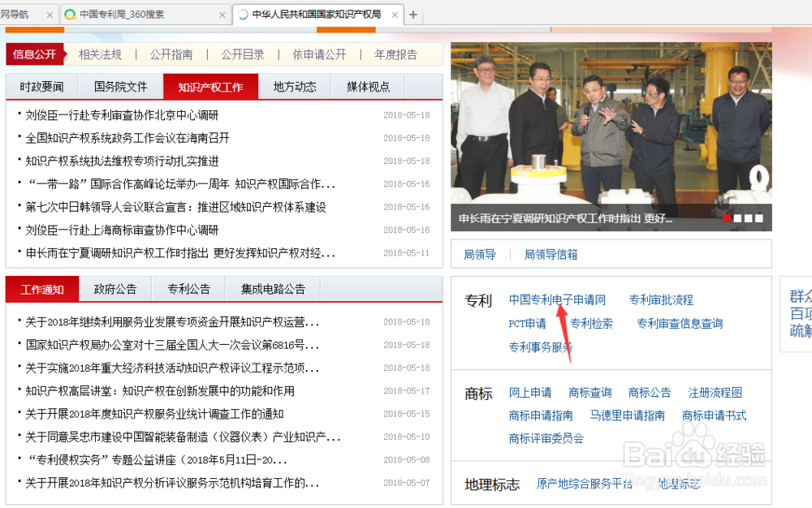Open the 商标查询 link
Image resolution: width=812 pixels, height=508 pixels.
(x=590, y=392)
